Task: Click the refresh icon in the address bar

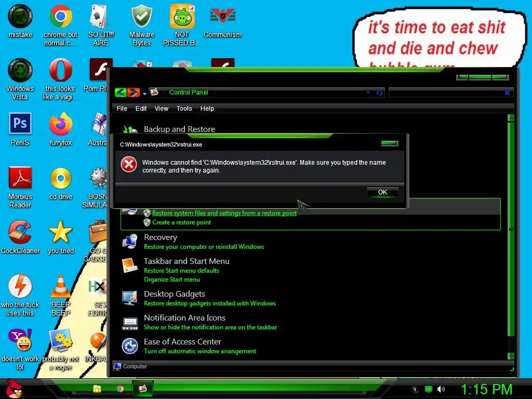Action: tap(379, 92)
